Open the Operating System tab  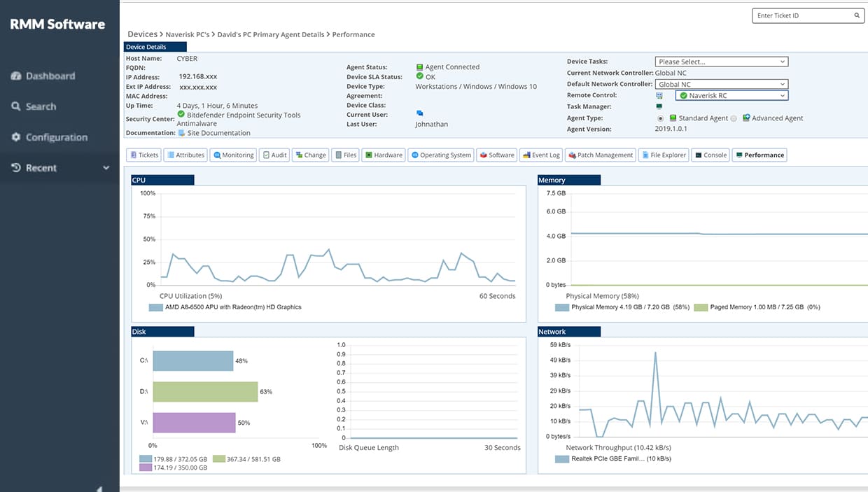pyautogui.click(x=441, y=155)
